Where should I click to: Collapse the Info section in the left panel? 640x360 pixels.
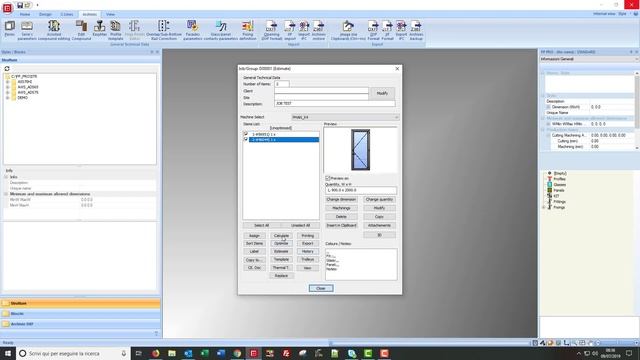pos(6,177)
